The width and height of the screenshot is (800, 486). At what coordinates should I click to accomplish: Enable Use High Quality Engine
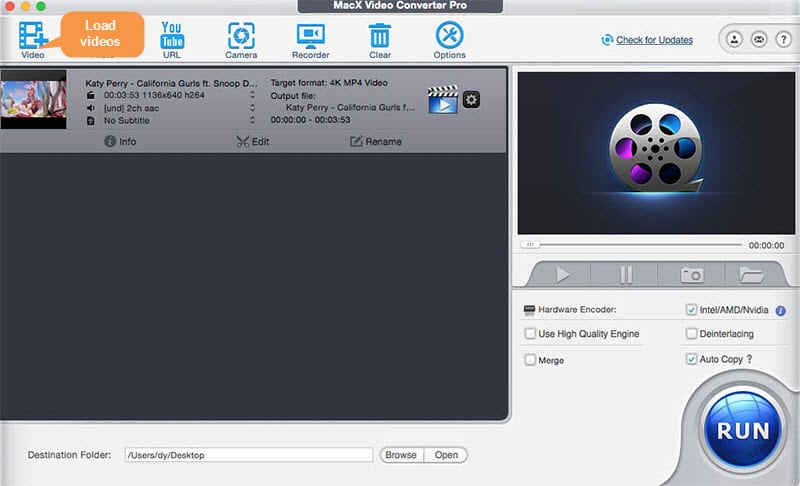[530, 334]
